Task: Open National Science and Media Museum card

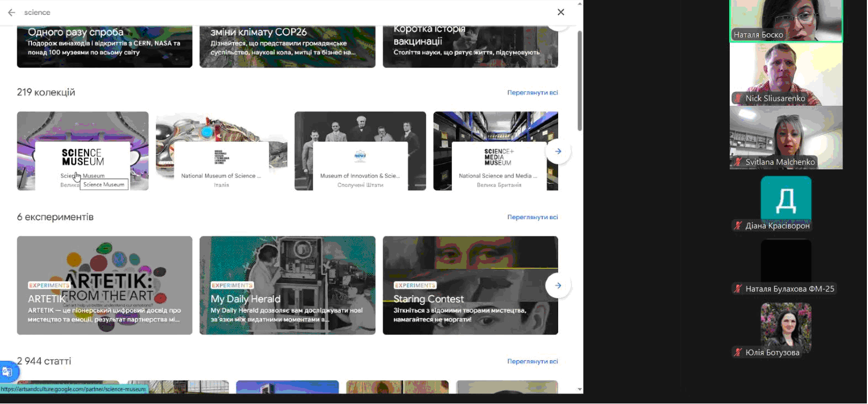Action: coord(496,151)
